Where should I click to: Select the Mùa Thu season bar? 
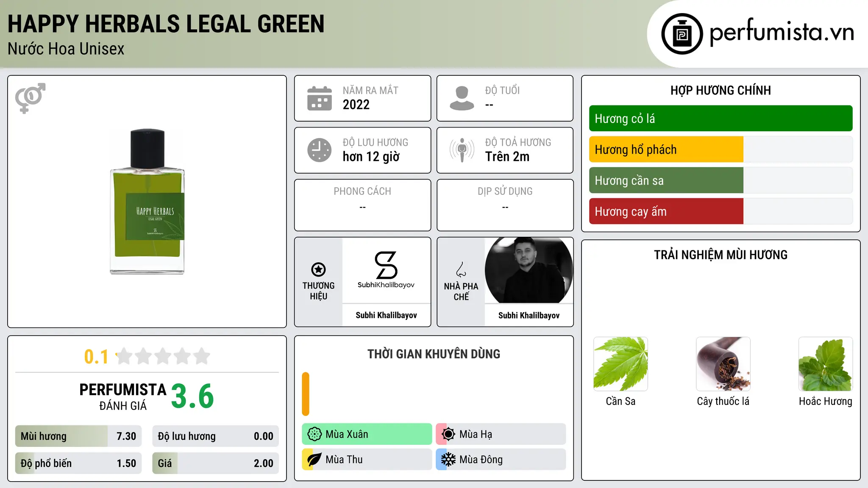pyautogui.click(x=367, y=460)
